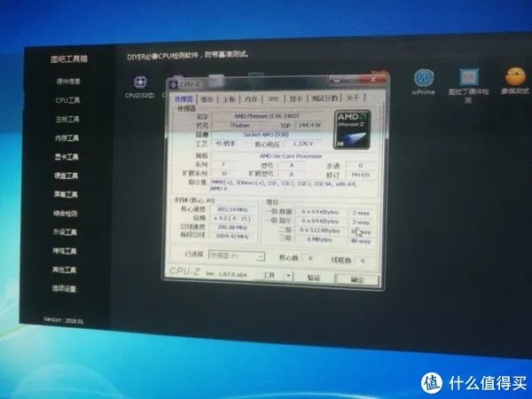
Task: Expand the arrow beside the 工具 button
Action: [x=288, y=276]
